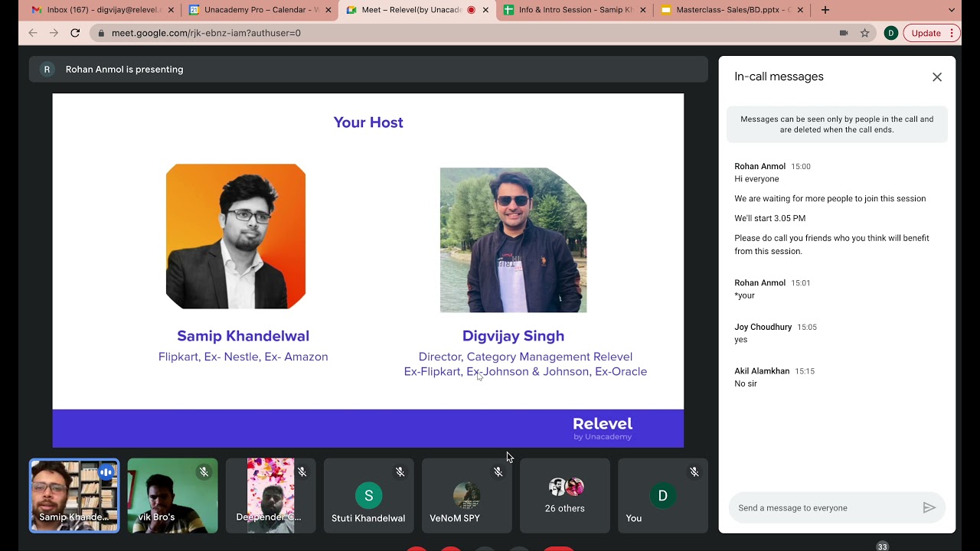
Task: Click the Chrome Update button
Action: pyautogui.click(x=926, y=33)
